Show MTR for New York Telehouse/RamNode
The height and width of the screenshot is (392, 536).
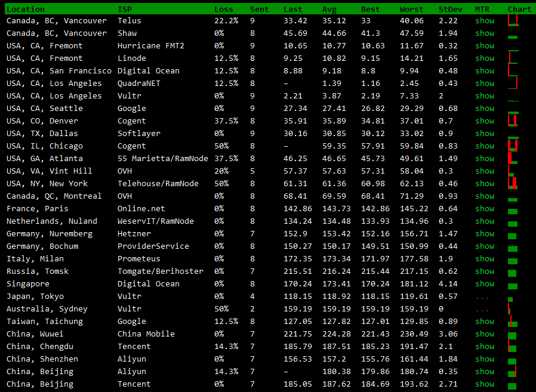click(x=485, y=184)
